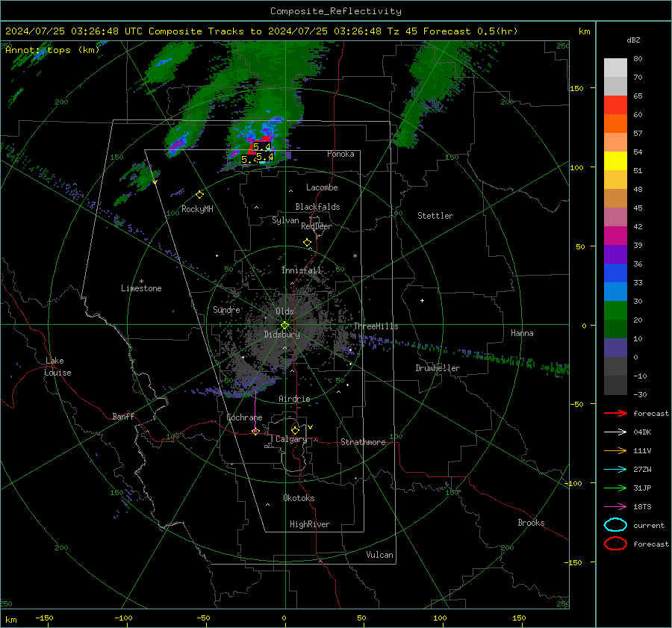
Task: Click the 18TS legend label
Action: (x=642, y=507)
